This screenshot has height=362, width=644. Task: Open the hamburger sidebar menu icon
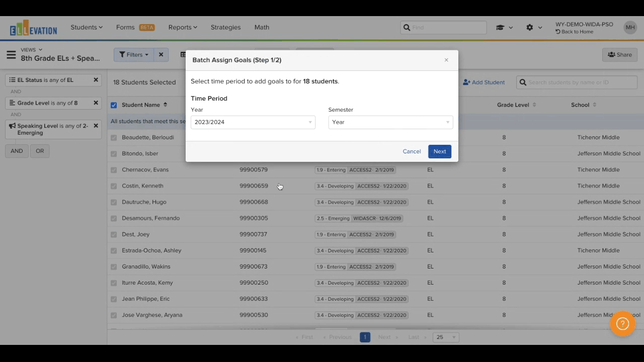[x=11, y=54]
